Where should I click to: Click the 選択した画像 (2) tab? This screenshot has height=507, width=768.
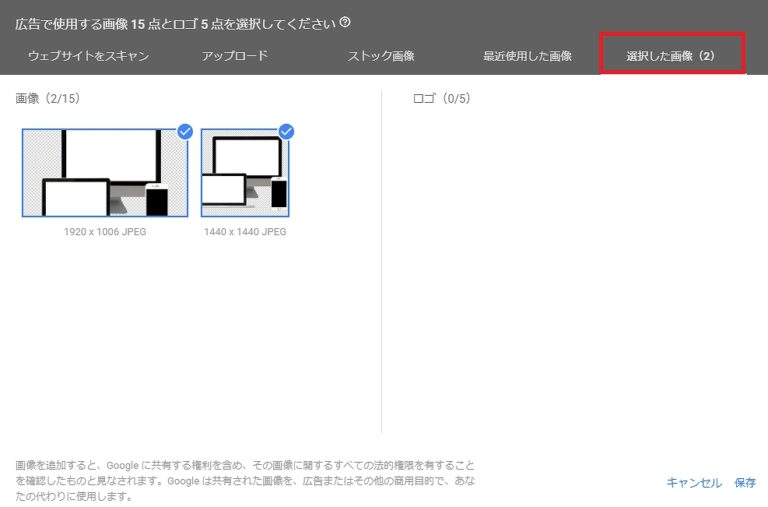coord(672,56)
